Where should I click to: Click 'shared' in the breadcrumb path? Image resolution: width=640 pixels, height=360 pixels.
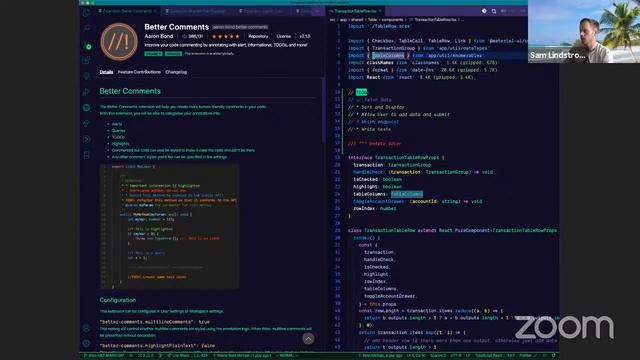click(357, 20)
